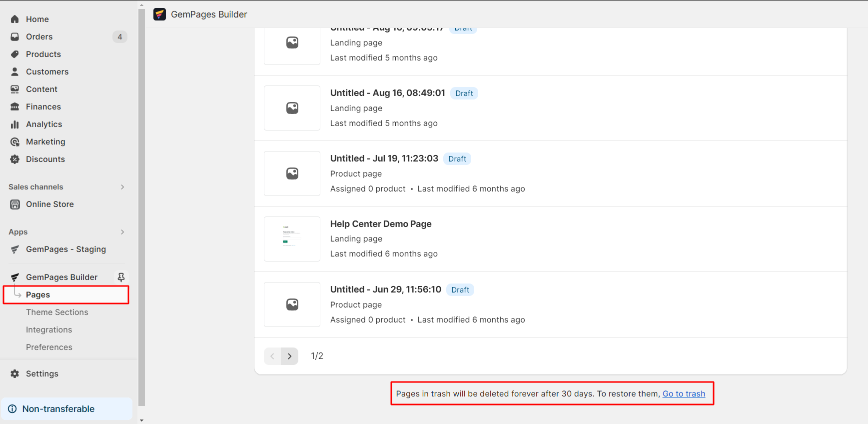Click the GemPages Builder logo icon in header
Image resolution: width=868 pixels, height=424 pixels.
159,14
